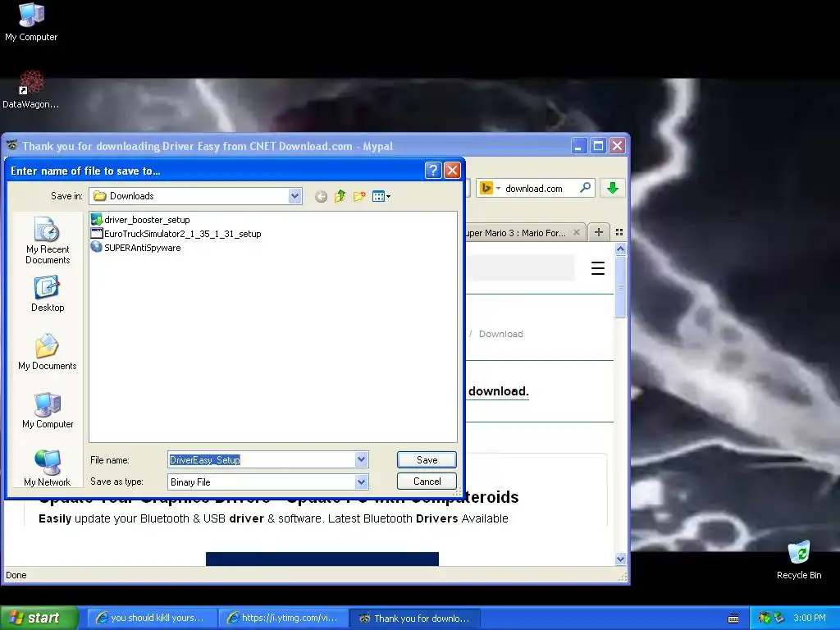
Task: Close the Mypal browser window
Action: [x=617, y=146]
